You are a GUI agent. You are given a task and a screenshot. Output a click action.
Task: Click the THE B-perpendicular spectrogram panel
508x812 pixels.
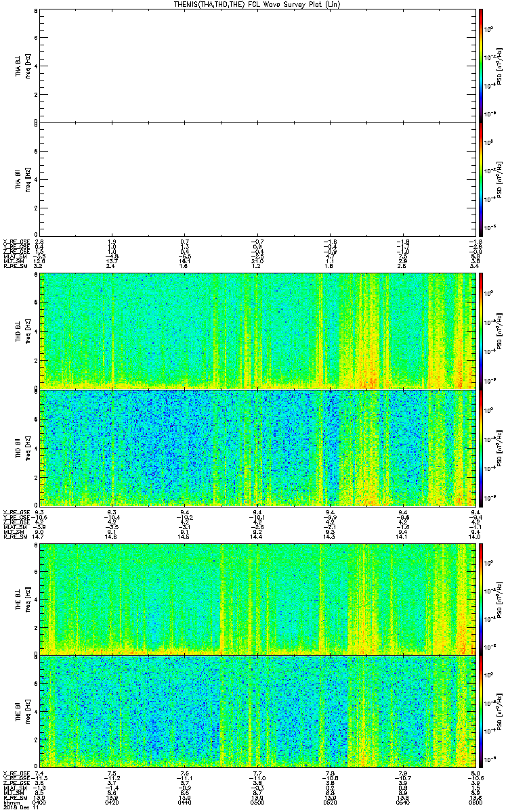pyautogui.click(x=257, y=598)
